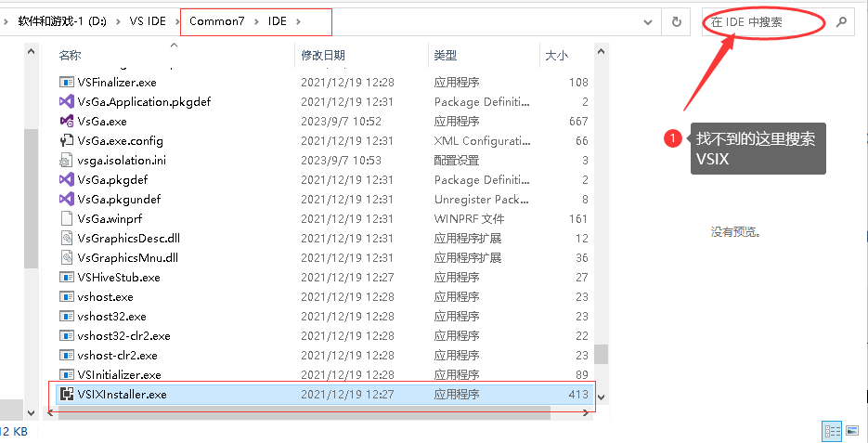Click the file list scroll up arrow
Screen dimensions: 868x443
point(602,51)
